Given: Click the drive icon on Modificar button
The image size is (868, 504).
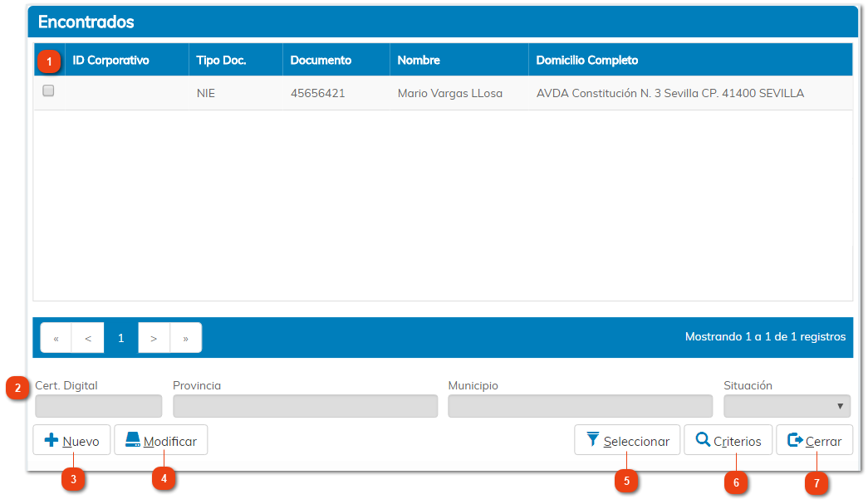Looking at the screenshot, I should [133, 441].
